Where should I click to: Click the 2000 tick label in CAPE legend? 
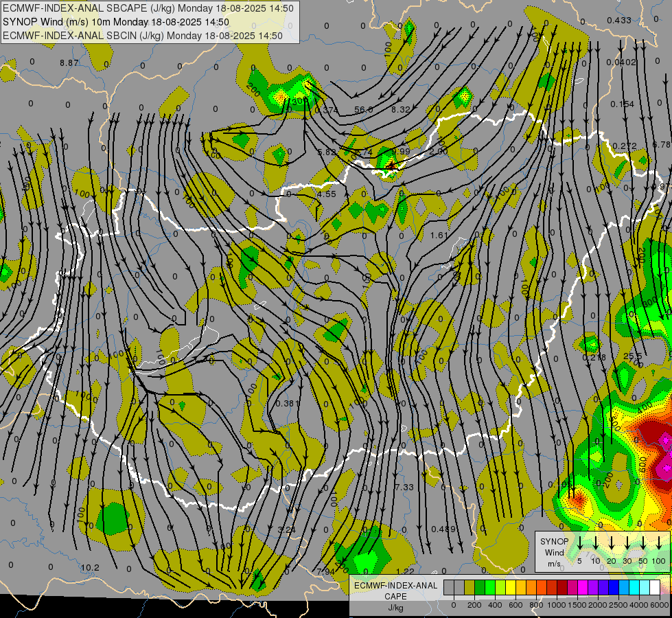tap(598, 605)
